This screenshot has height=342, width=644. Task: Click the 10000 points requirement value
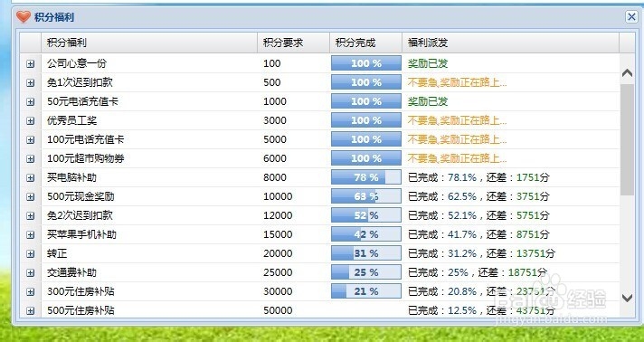tap(278, 196)
